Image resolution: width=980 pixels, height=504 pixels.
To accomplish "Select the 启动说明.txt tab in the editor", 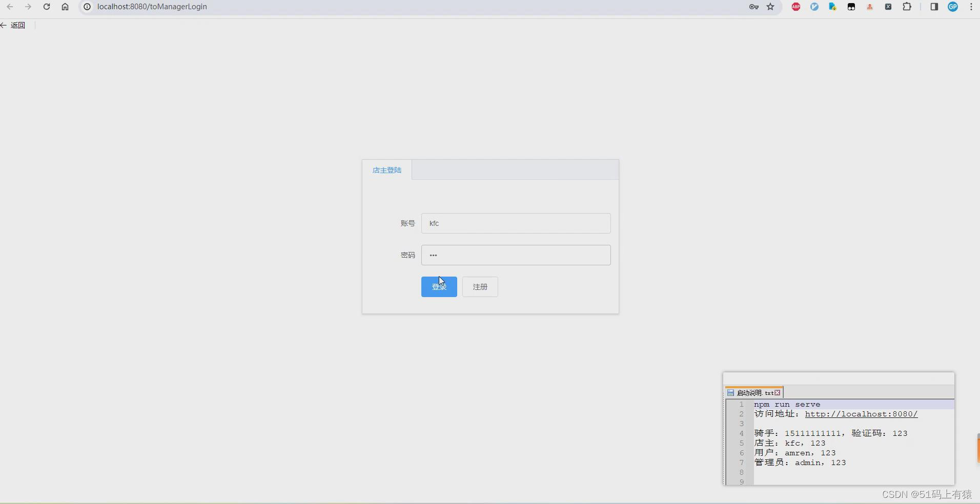I will click(x=754, y=393).
